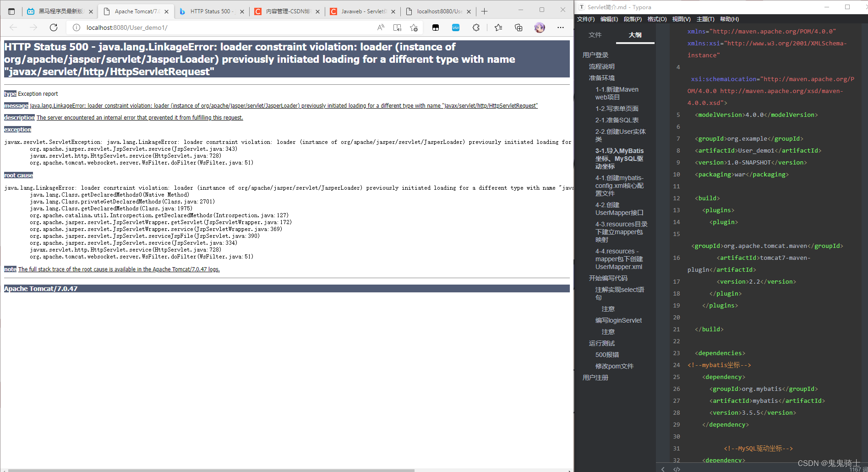Open Typora 编辑(E) menu
868x472 pixels.
(609, 19)
